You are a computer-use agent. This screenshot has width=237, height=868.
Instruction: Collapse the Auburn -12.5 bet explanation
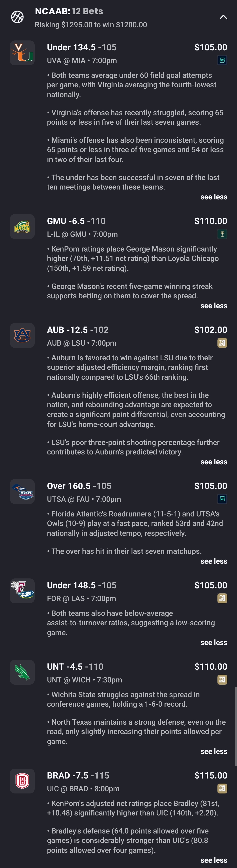[213, 462]
